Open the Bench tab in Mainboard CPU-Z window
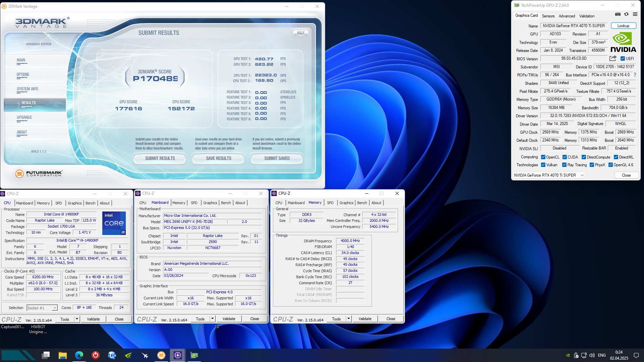Image resolution: width=644 pixels, height=362 pixels. (x=226, y=203)
